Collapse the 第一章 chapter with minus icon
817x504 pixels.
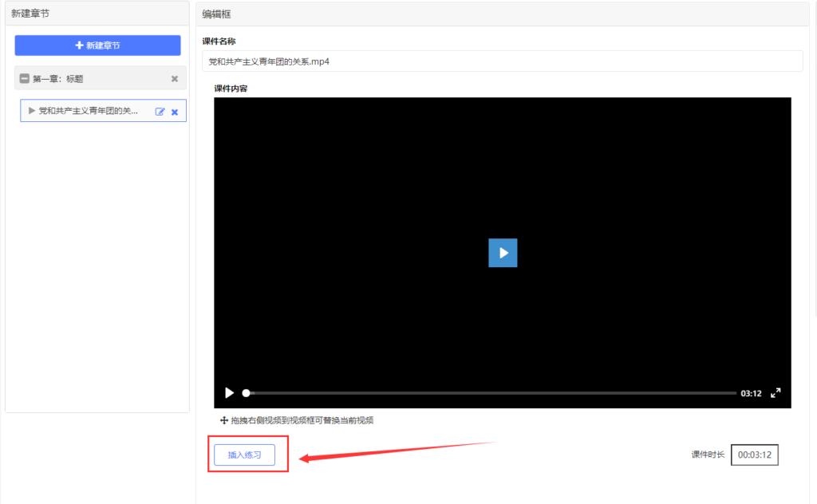(24, 79)
